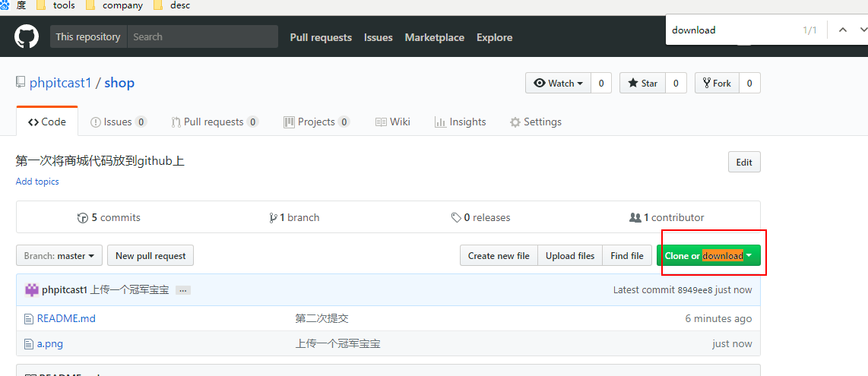The height and width of the screenshot is (376, 868).
Task: Fork the shop repository
Action: click(717, 83)
